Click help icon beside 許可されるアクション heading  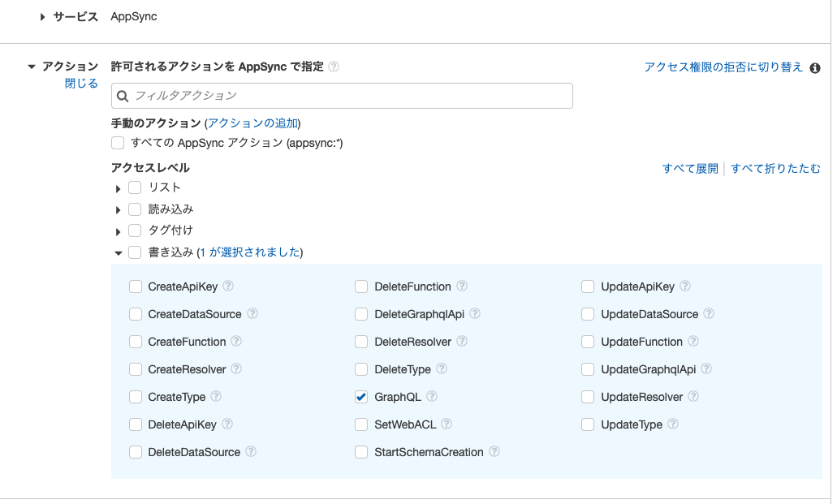pyautogui.click(x=334, y=67)
